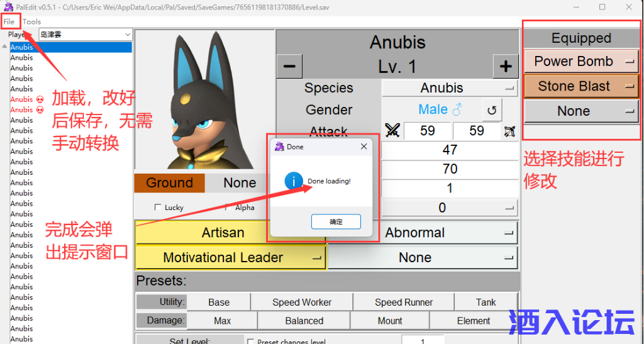Open the Power Bomb skill dropdown
Viewport: 644px width, 344px height.
(581, 62)
